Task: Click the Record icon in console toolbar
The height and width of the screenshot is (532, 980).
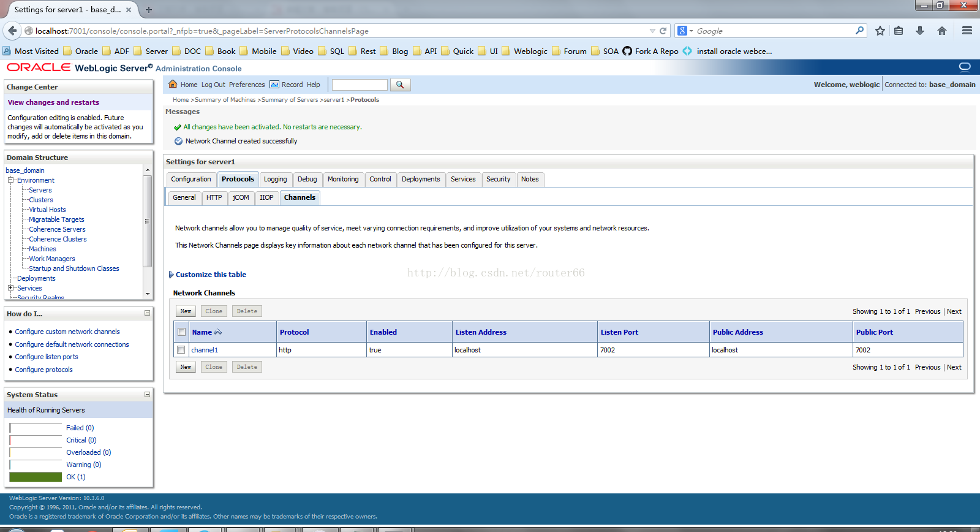Action: pyautogui.click(x=274, y=85)
